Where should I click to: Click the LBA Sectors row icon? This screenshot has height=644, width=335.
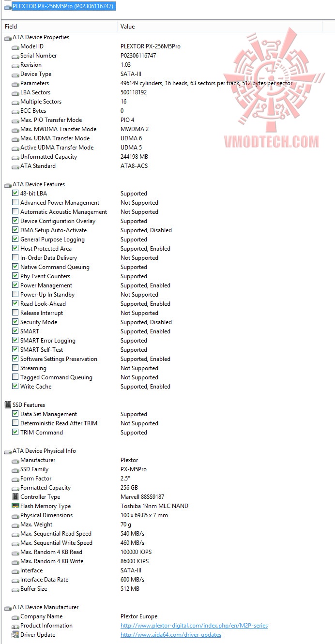[15, 93]
